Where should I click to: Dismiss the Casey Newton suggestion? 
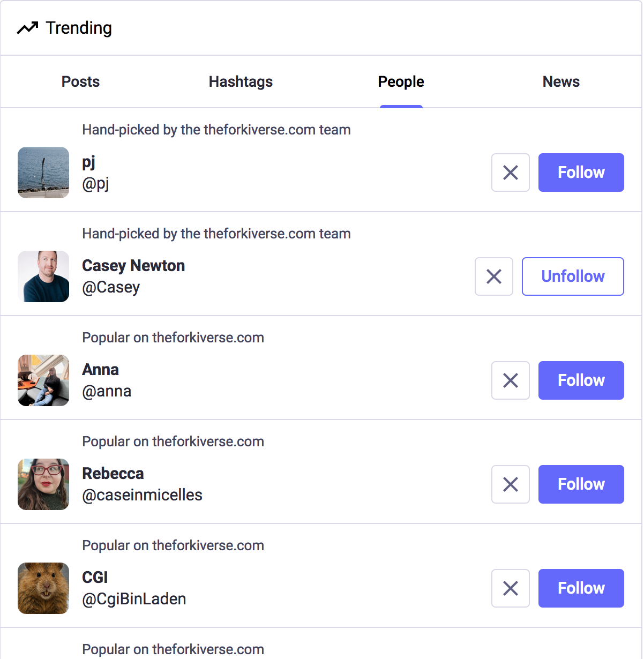(x=493, y=276)
